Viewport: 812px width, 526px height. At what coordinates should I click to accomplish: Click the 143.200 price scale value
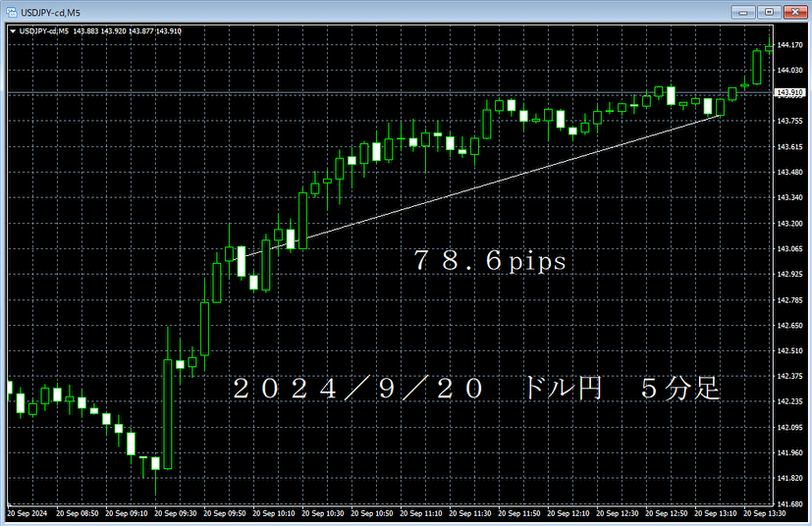click(x=789, y=224)
